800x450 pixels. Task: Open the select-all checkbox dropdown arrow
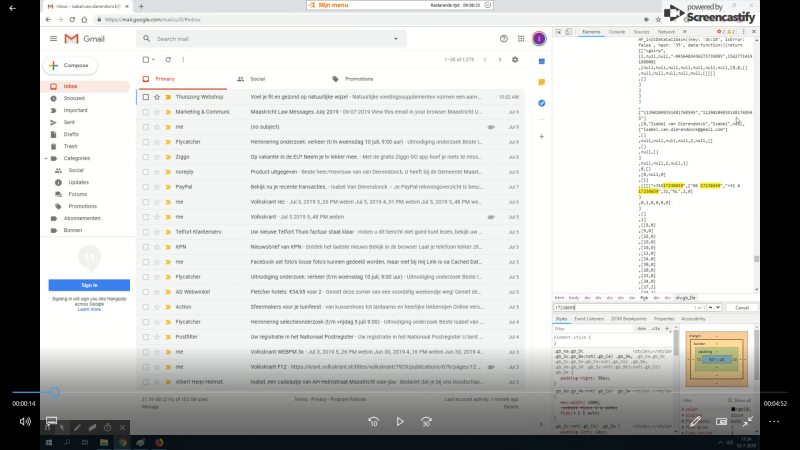pyautogui.click(x=152, y=60)
